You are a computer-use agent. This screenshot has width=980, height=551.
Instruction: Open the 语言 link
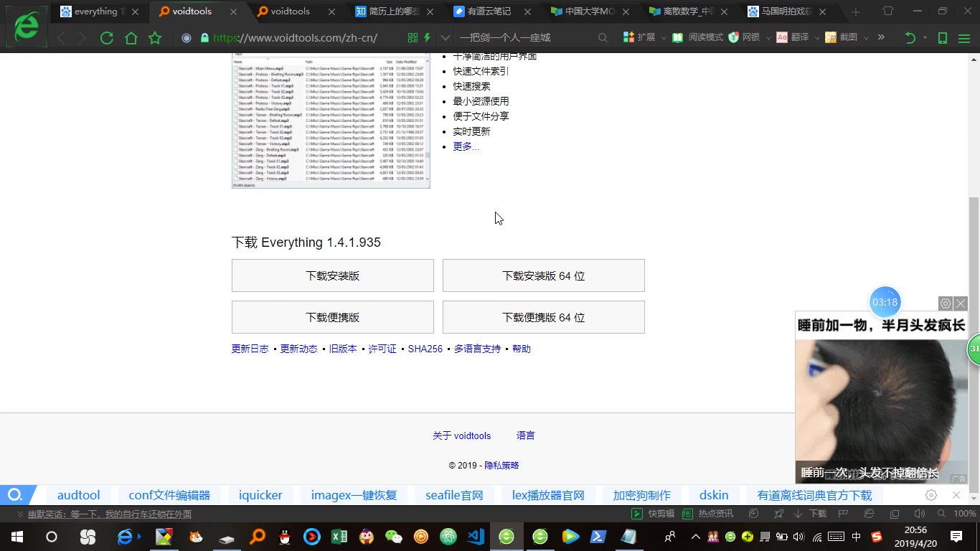[x=526, y=435]
